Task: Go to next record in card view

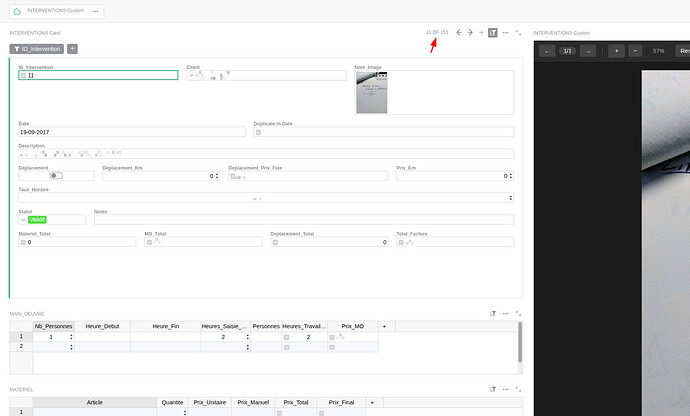Action: (470, 33)
